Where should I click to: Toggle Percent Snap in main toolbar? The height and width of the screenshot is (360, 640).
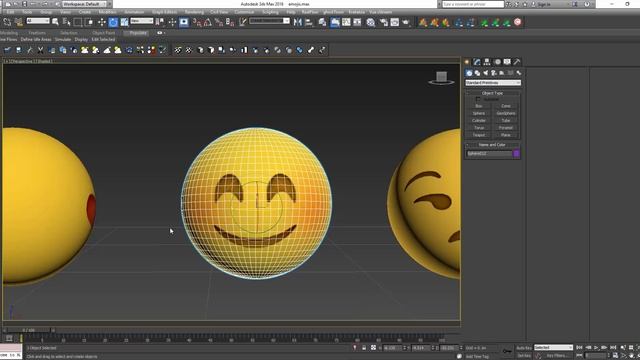pos(219,22)
